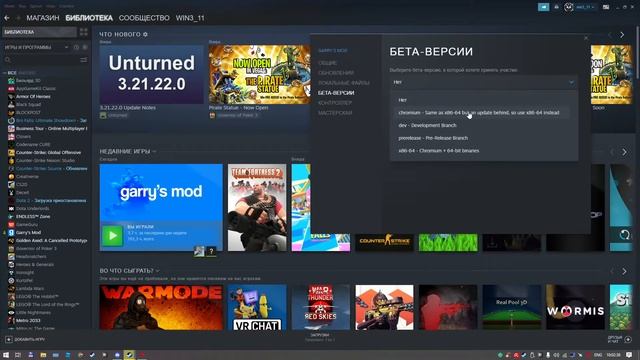Select LEGO The Hobbit in game list
Viewport: 640px width, 360px height.
click(x=37, y=296)
